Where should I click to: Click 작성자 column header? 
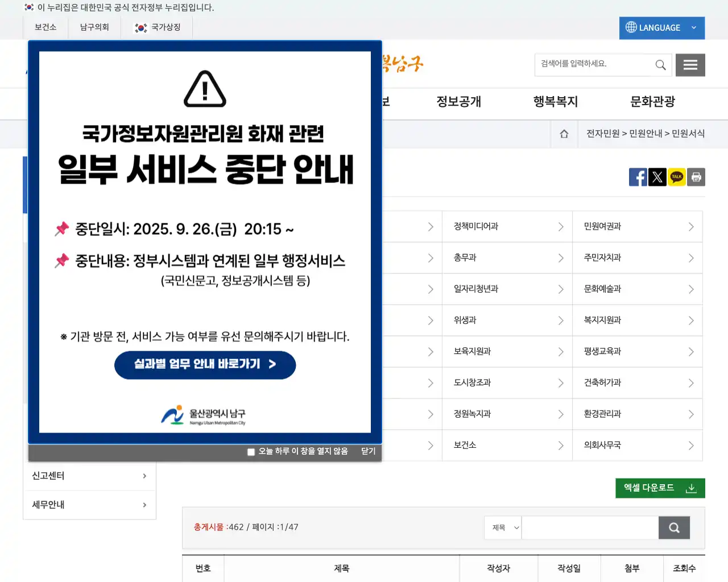click(x=499, y=568)
